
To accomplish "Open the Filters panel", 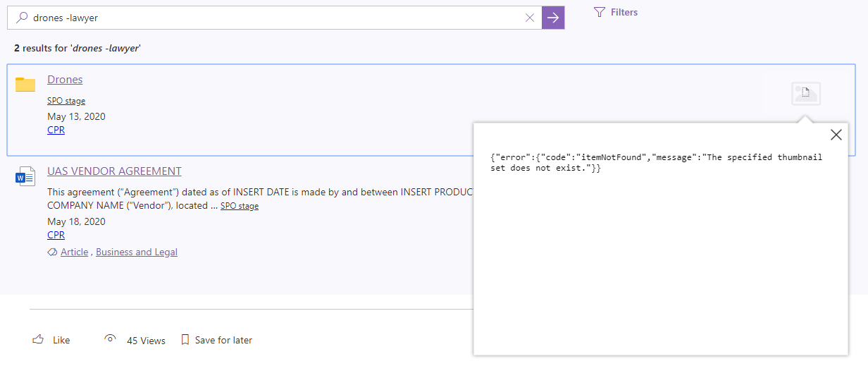I will (616, 12).
